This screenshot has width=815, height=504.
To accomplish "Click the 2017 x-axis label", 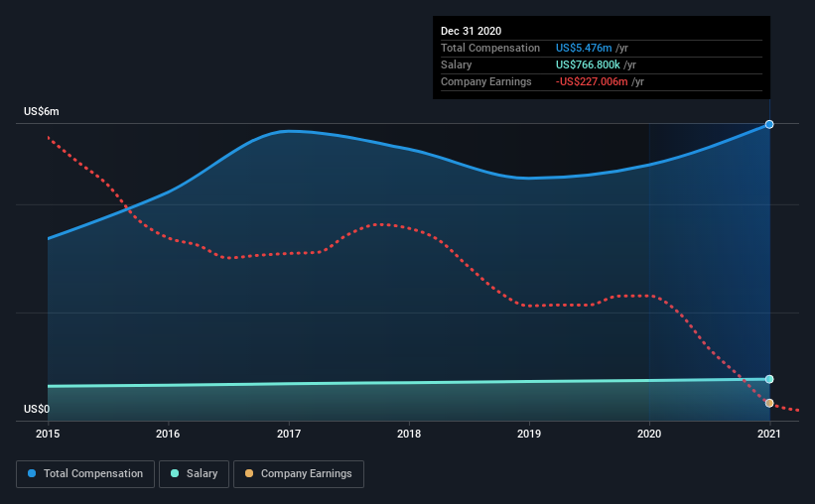I will pyautogui.click(x=289, y=434).
